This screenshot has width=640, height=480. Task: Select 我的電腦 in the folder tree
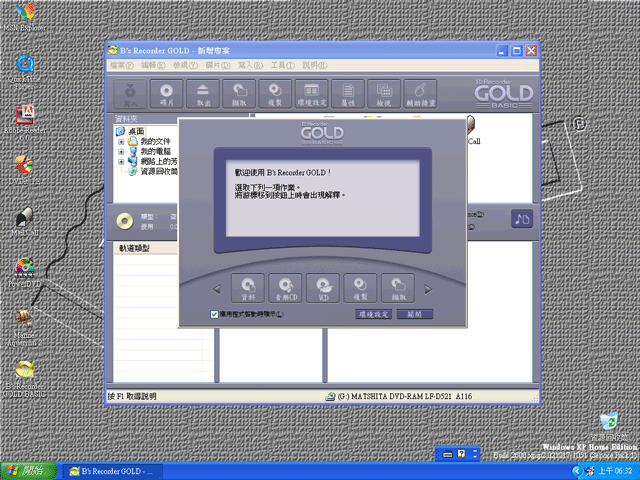point(155,152)
